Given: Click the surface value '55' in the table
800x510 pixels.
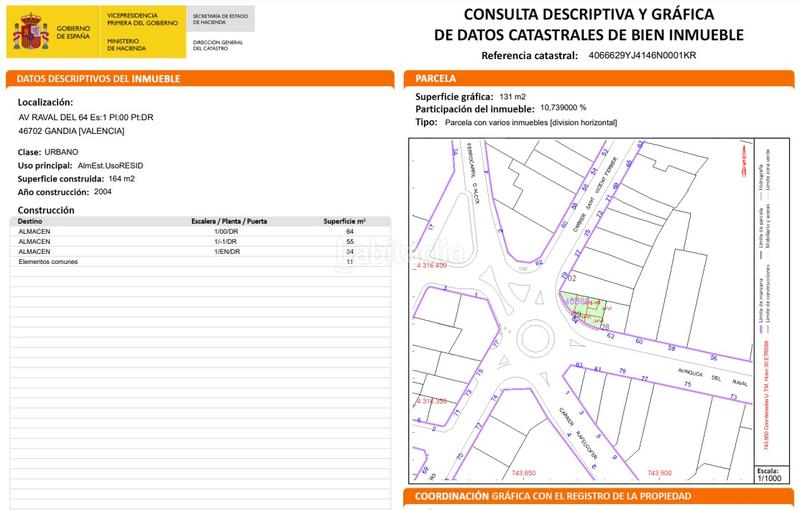Looking at the screenshot, I should [350, 242].
